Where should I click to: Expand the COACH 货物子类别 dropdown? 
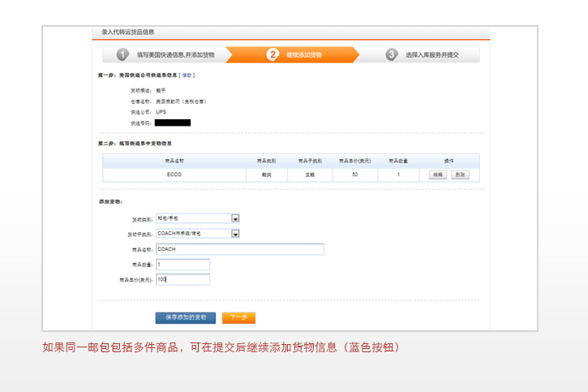click(x=235, y=234)
